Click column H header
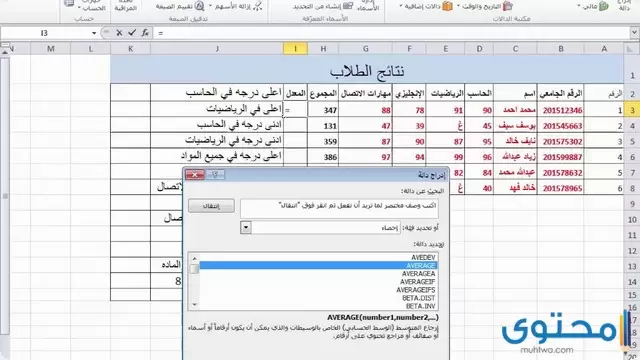This screenshot has height=360, width=640. click(323, 49)
